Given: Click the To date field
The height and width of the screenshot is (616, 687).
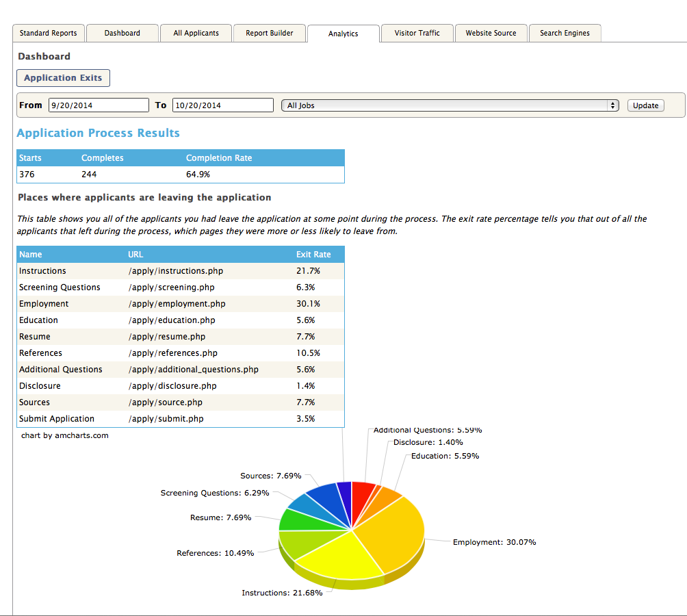Looking at the screenshot, I should pos(222,105).
